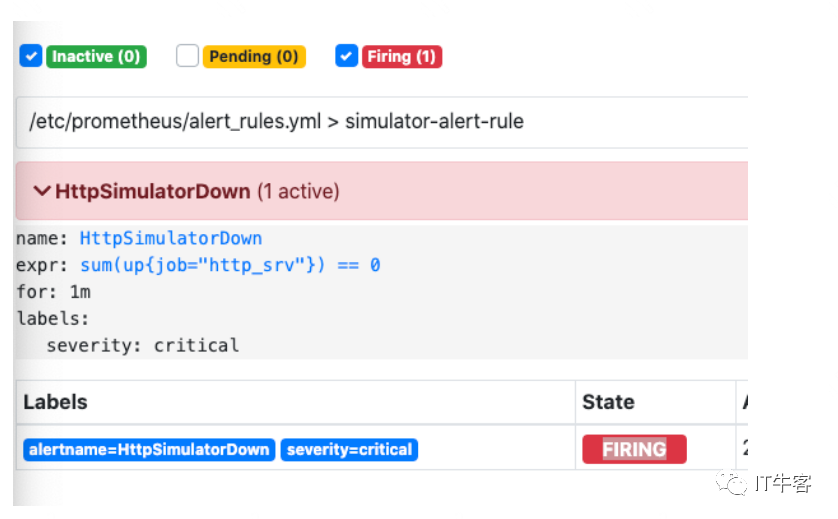Uncheck the Inactive (0) filter checkbox
Image resolution: width=838 pixels, height=519 pixels.
point(30,56)
